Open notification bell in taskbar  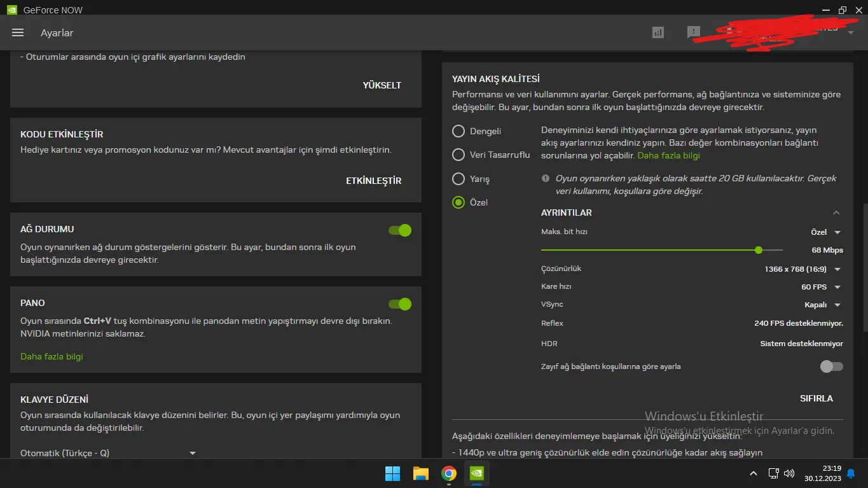click(x=851, y=473)
